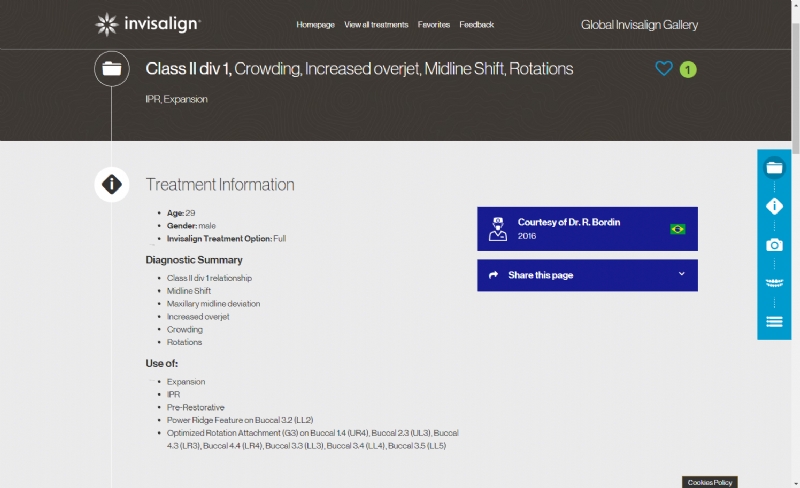Open the Homepage nav link
Screen dimensions: 800x488
click(315, 25)
